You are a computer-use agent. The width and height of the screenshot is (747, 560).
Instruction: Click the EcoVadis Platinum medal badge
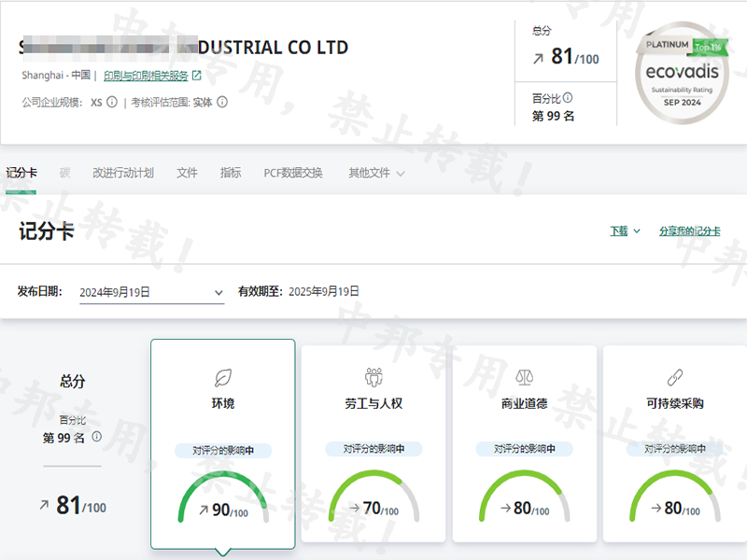tap(680, 73)
